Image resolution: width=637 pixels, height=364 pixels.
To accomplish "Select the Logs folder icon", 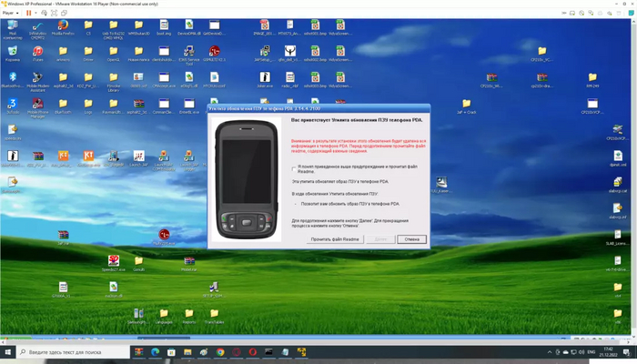I will [x=88, y=104].
